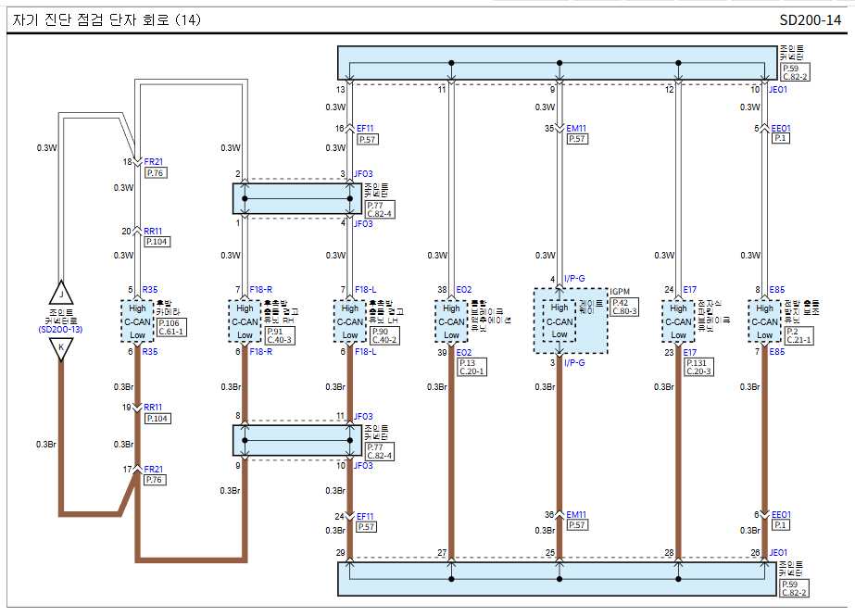Open the P.106 C.61-1 reference box
855x616 pixels.
[x=170, y=327]
